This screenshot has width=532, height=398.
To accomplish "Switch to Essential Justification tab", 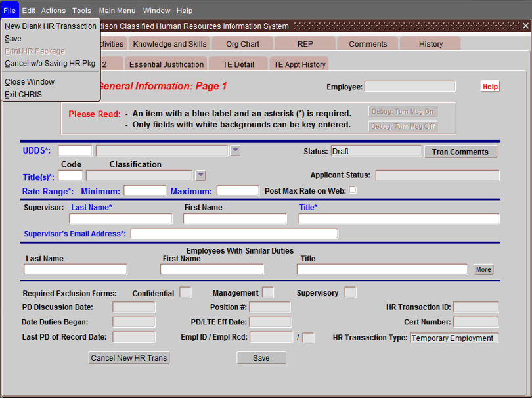I will coord(166,64).
